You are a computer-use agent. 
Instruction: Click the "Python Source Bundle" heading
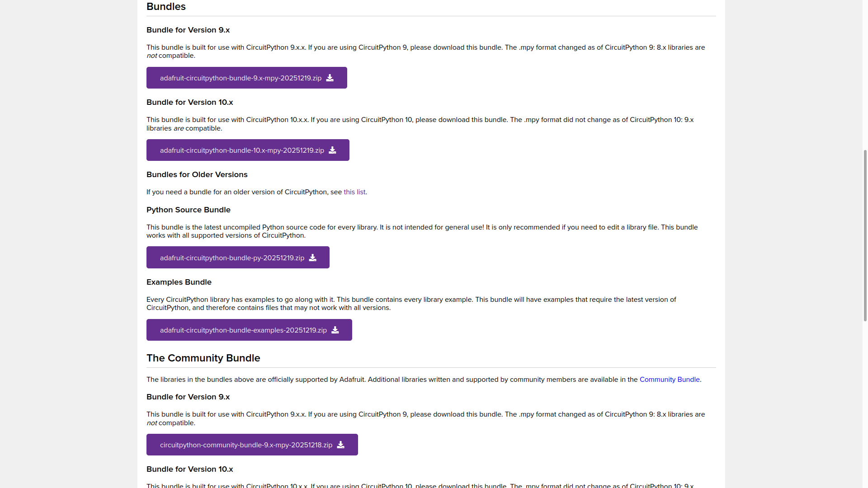click(x=189, y=210)
